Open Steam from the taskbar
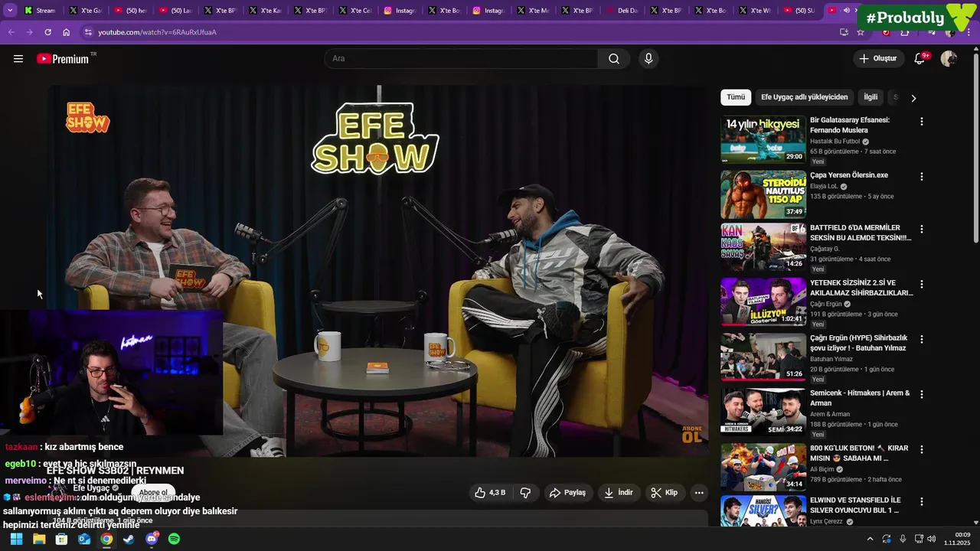Viewport: 980px width, 551px height. (x=129, y=539)
